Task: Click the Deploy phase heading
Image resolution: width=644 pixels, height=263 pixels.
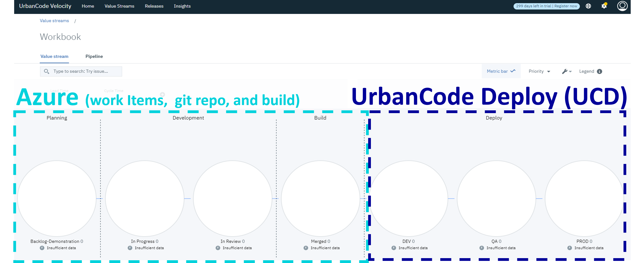Action: pos(494,118)
